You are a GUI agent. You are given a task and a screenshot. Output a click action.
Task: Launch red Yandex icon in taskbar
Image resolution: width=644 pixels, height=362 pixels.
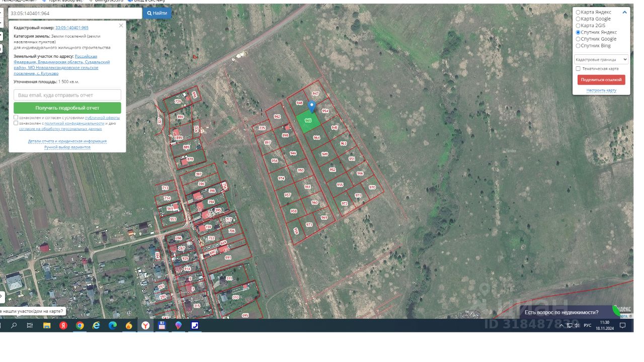point(63,325)
